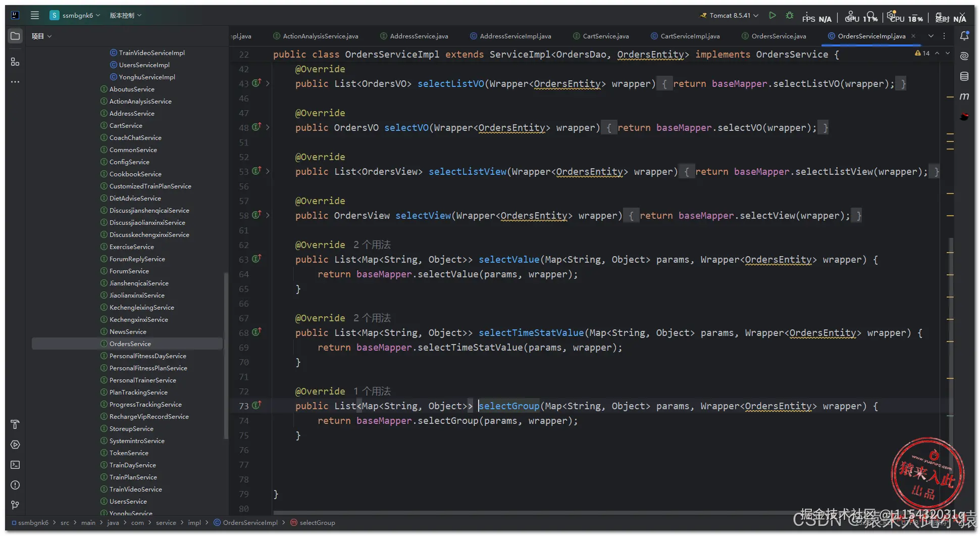Open the Git tool window icon
This screenshot has width=980, height=536.
tap(15, 505)
